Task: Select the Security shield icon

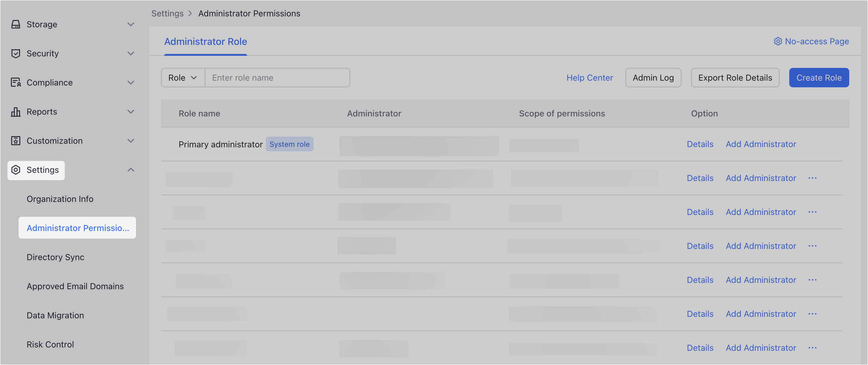Action: (15, 53)
